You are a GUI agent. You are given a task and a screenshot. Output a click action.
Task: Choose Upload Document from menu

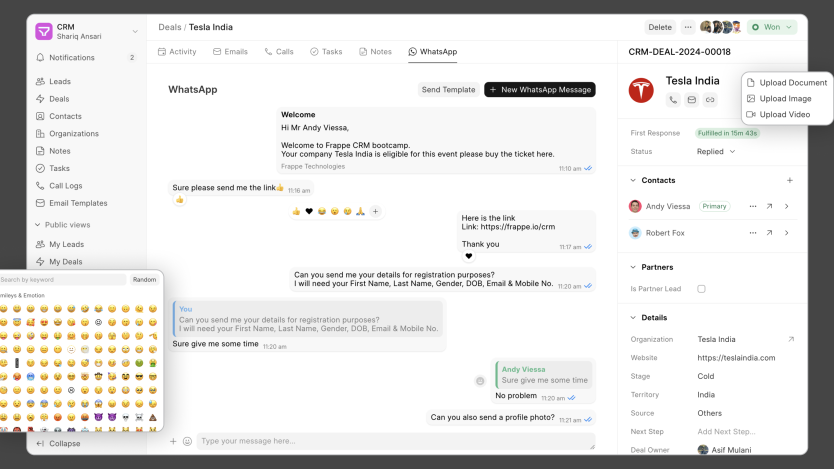click(787, 82)
